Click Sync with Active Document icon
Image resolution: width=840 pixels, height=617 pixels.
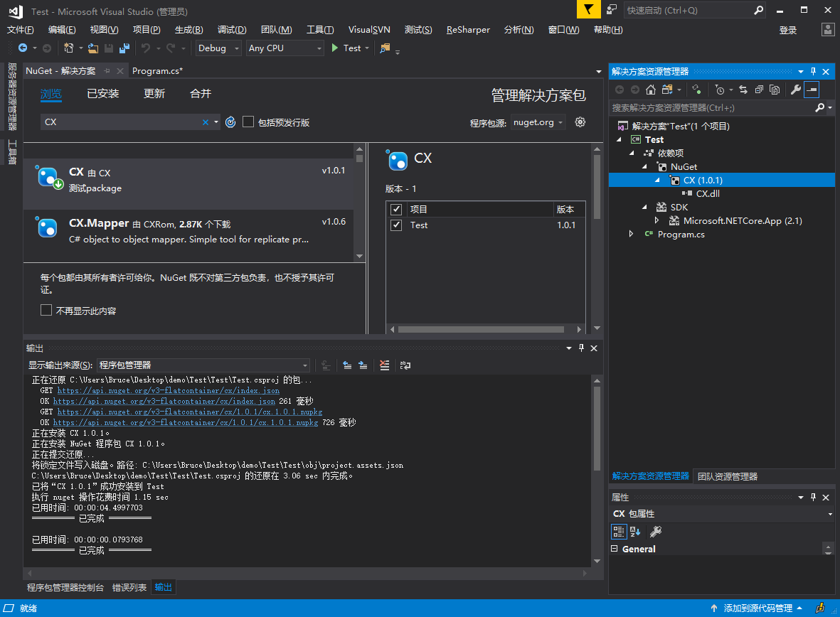click(743, 90)
